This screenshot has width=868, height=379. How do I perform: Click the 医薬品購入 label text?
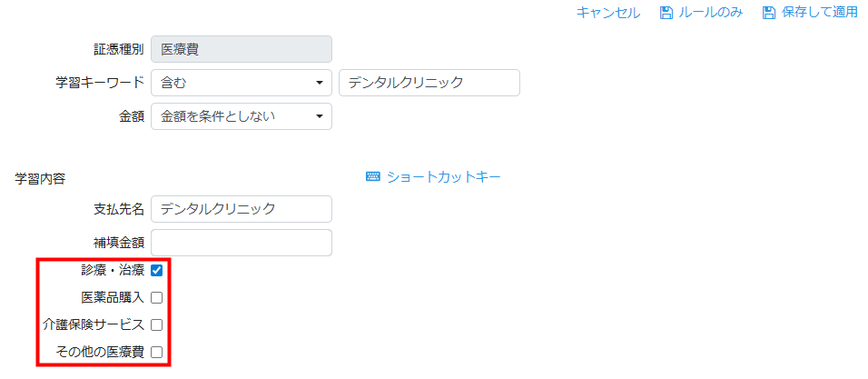coord(112,297)
